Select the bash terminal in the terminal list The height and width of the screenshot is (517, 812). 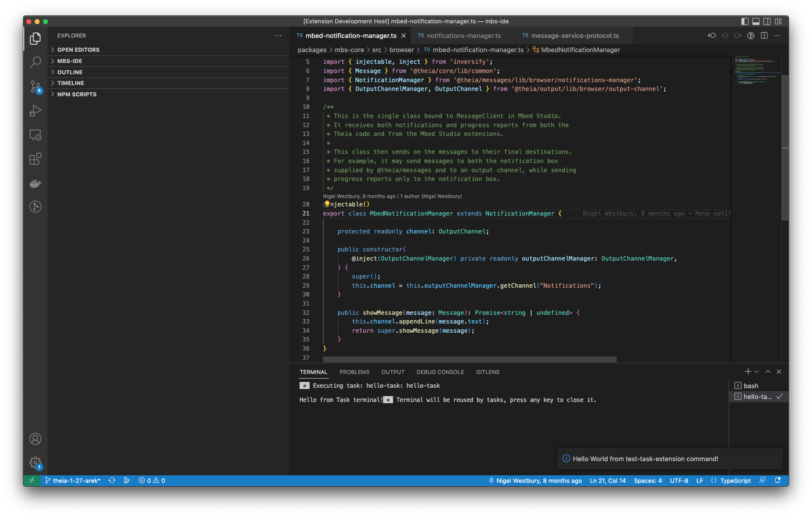751,386
